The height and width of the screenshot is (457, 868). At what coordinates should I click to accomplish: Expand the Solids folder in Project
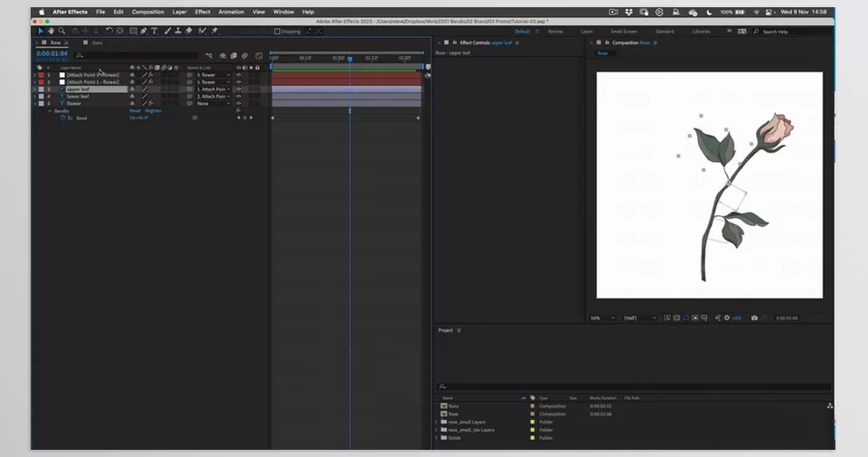click(436, 438)
